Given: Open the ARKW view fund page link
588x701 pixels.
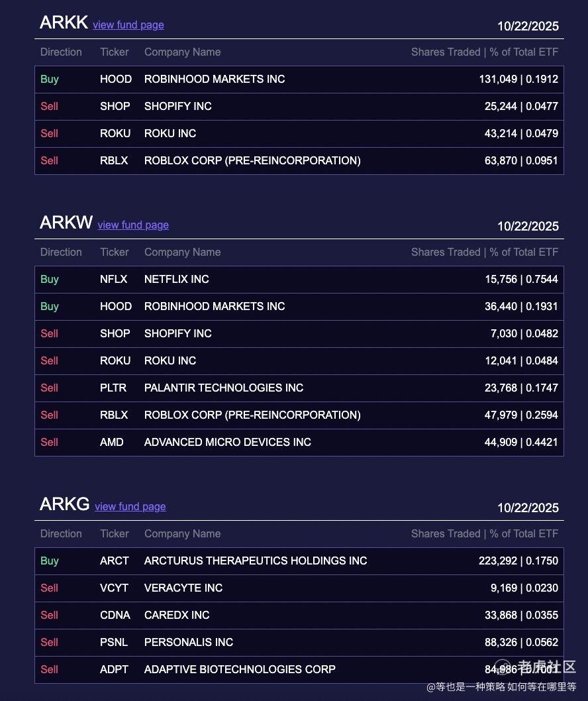Looking at the screenshot, I should pyautogui.click(x=133, y=225).
